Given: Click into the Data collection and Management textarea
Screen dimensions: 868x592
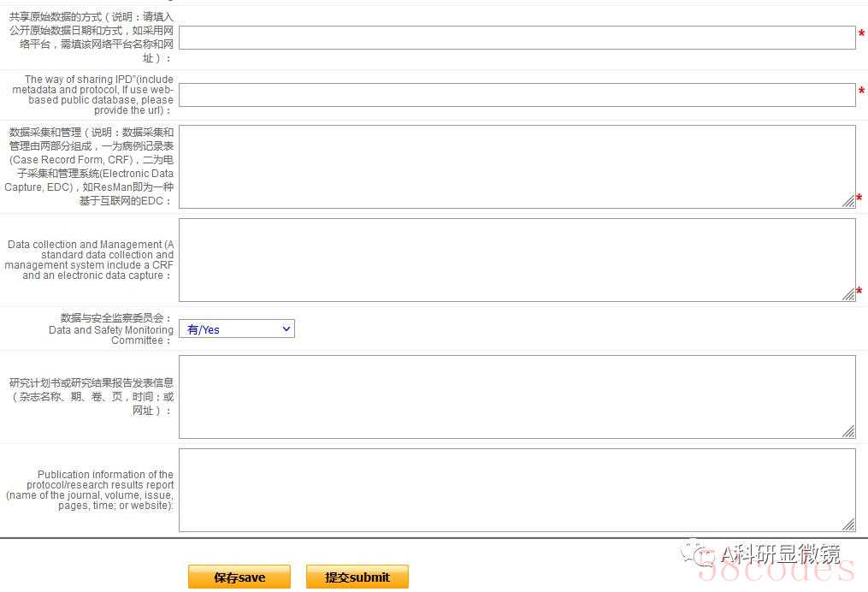Looking at the screenshot, I should click(517, 260).
